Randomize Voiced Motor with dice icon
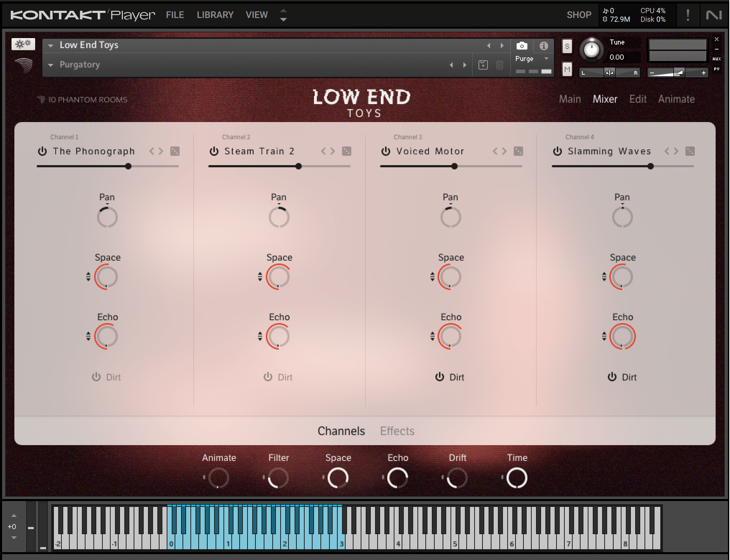This screenshot has height=560, width=730. coord(518,151)
